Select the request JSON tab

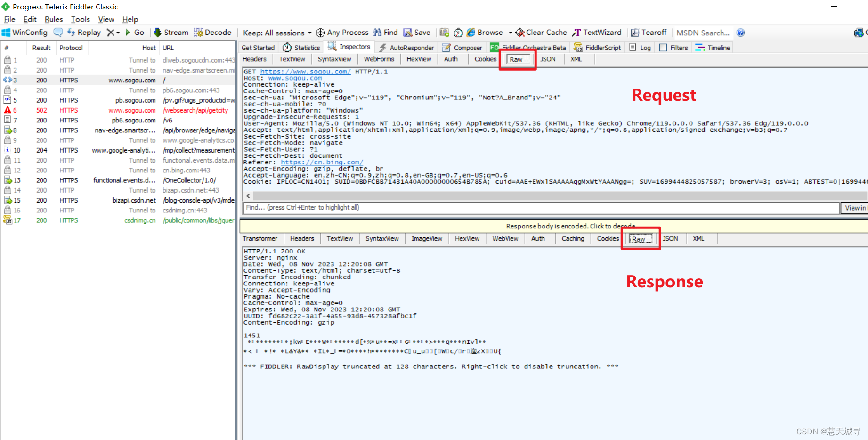coord(548,59)
